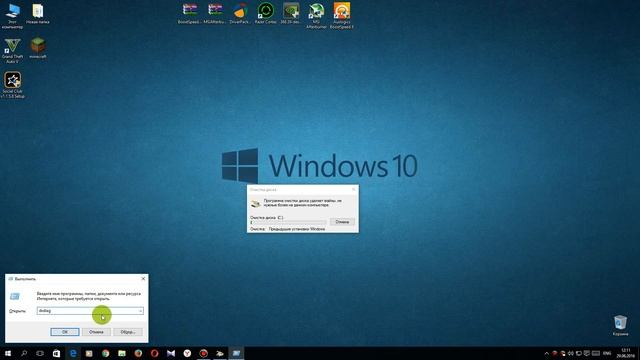Cancel the Disk Cleanup progress dialog
Image resolution: width=640 pixels, height=360 pixels.
coord(342,222)
